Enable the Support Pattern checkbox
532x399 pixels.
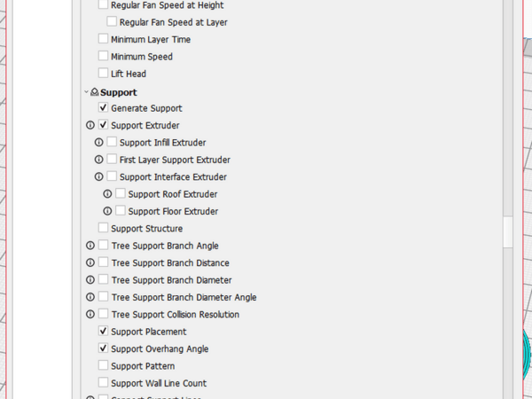coord(104,366)
